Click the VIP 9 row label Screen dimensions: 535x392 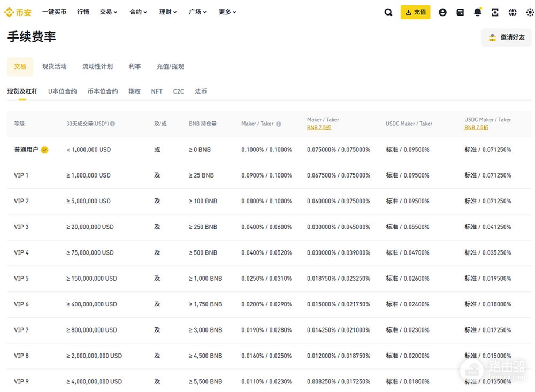pos(21,382)
